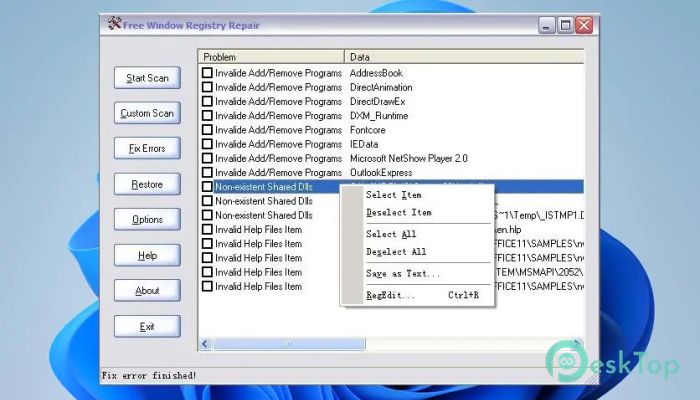The image size is (700, 400).
Task: Choose Deselect All from context menu
Action: click(396, 252)
